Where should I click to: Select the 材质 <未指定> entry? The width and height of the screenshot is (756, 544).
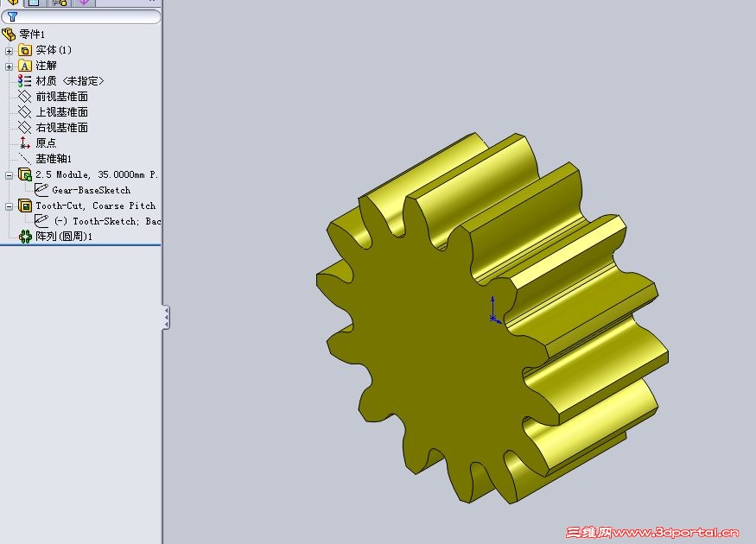pyautogui.click(x=70, y=81)
